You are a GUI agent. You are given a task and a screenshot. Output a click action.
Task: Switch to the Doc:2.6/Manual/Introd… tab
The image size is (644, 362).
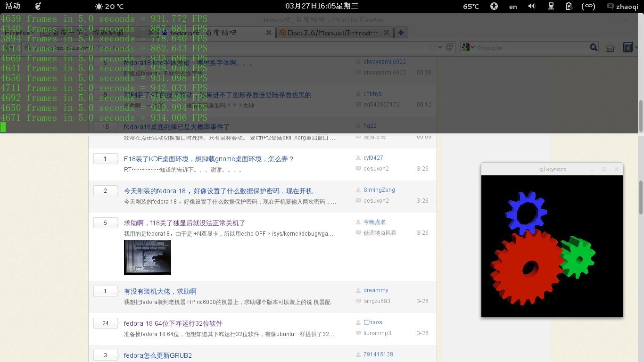[334, 33]
